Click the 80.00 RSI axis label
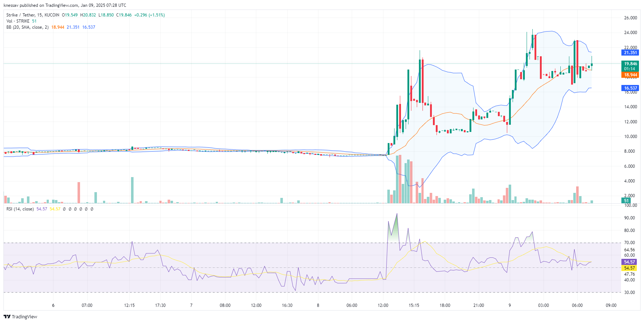644x323 pixels. coord(629,231)
